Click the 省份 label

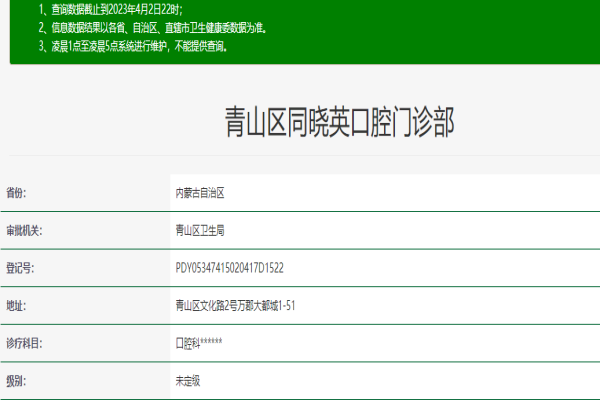[16, 193]
